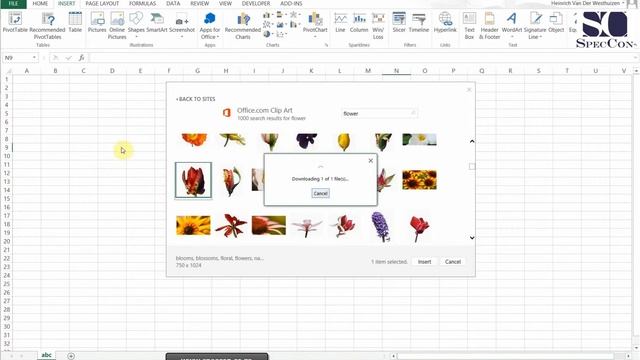Screen dimensions: 640x360
Task: Open Shapes gallery
Action: pos(136,24)
